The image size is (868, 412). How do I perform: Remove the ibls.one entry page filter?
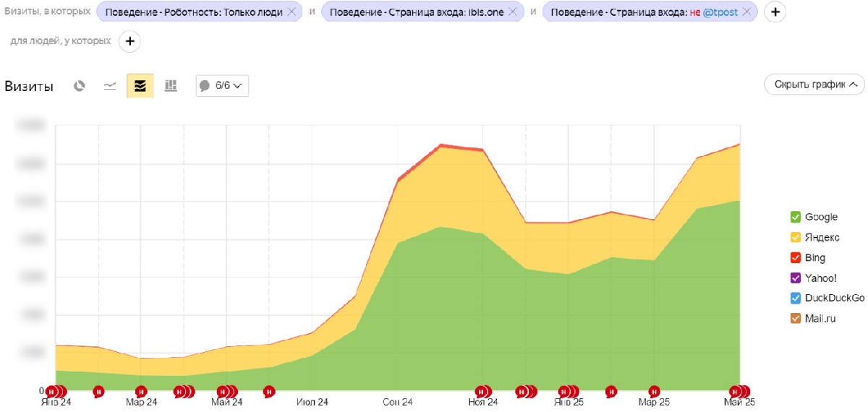pos(513,12)
